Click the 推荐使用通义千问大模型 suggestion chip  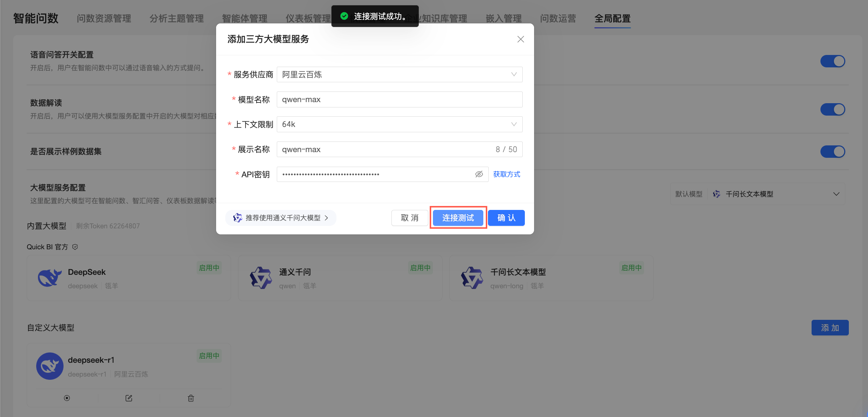pos(281,218)
